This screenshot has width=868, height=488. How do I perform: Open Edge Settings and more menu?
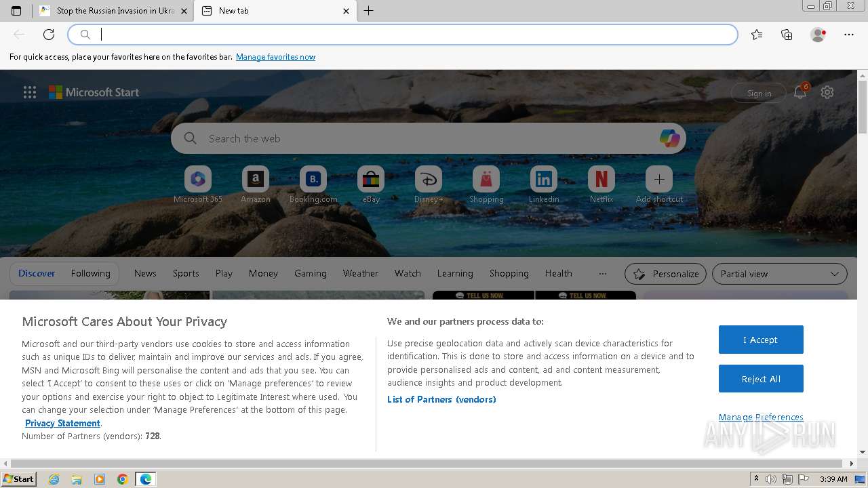click(849, 35)
